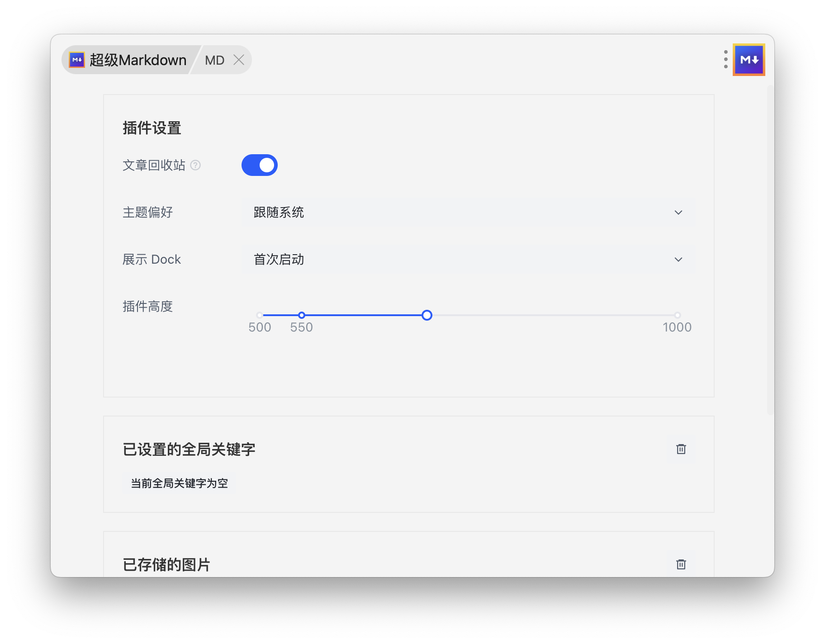Click the chevron of the 展示 Dock select
Image resolution: width=825 pixels, height=644 pixels.
click(x=678, y=259)
